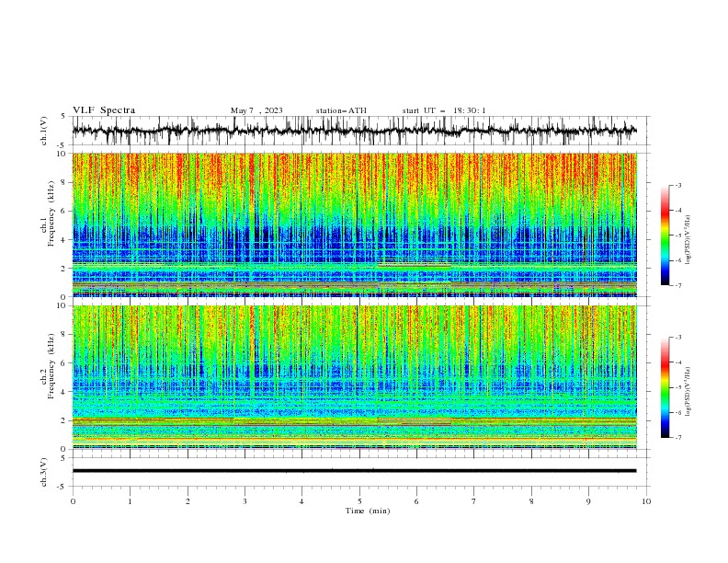
Task: Click the 'start UT = 18:30:1' text
Action: (x=444, y=110)
